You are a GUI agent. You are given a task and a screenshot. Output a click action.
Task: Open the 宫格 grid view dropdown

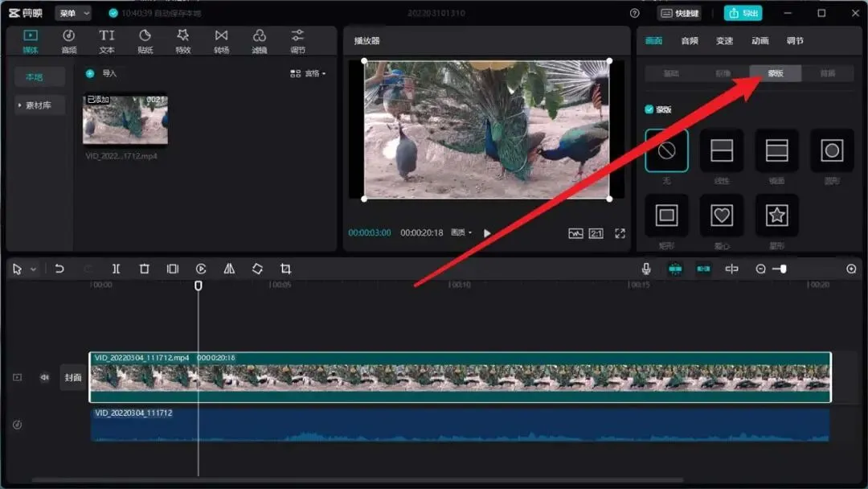click(308, 73)
